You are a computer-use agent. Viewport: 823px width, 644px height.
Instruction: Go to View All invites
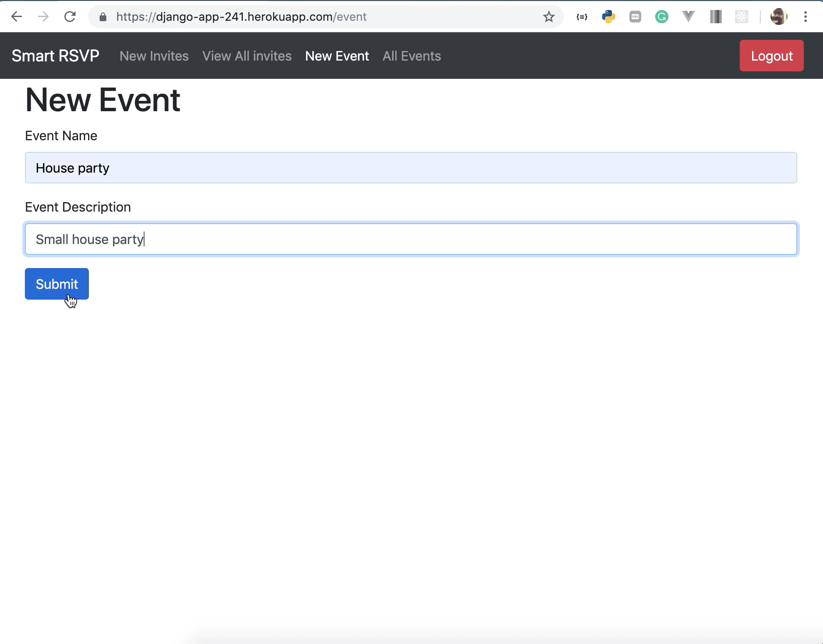247,56
